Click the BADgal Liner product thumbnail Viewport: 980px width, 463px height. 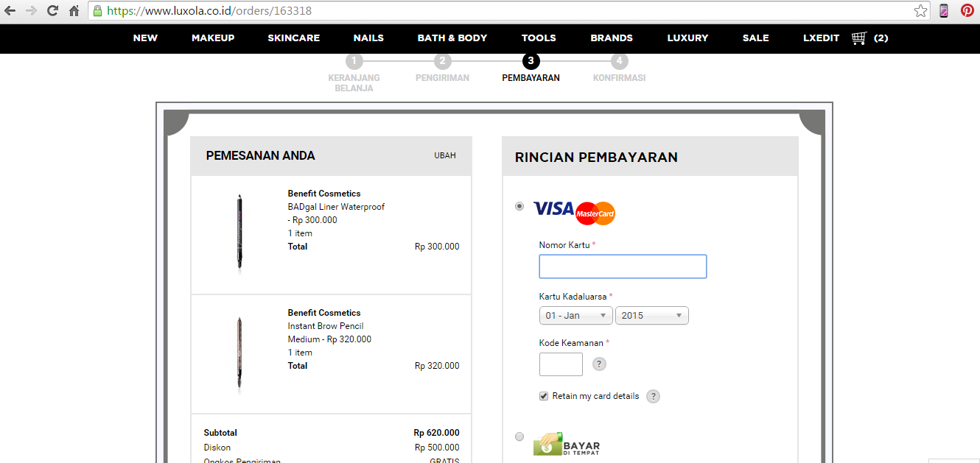[x=239, y=232]
